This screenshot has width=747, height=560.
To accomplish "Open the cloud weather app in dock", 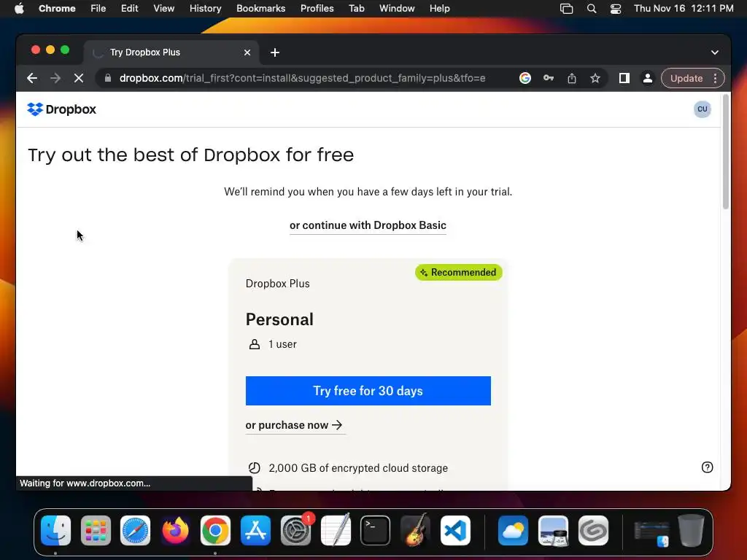I will [x=513, y=531].
